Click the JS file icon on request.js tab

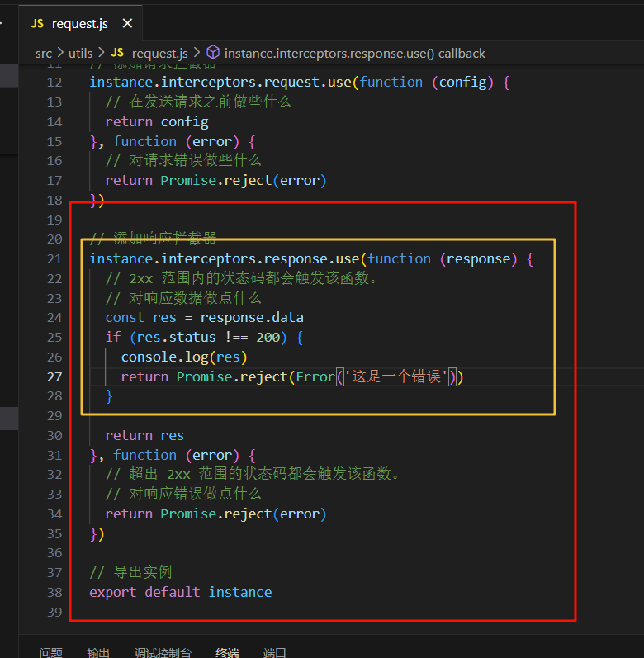click(x=37, y=24)
